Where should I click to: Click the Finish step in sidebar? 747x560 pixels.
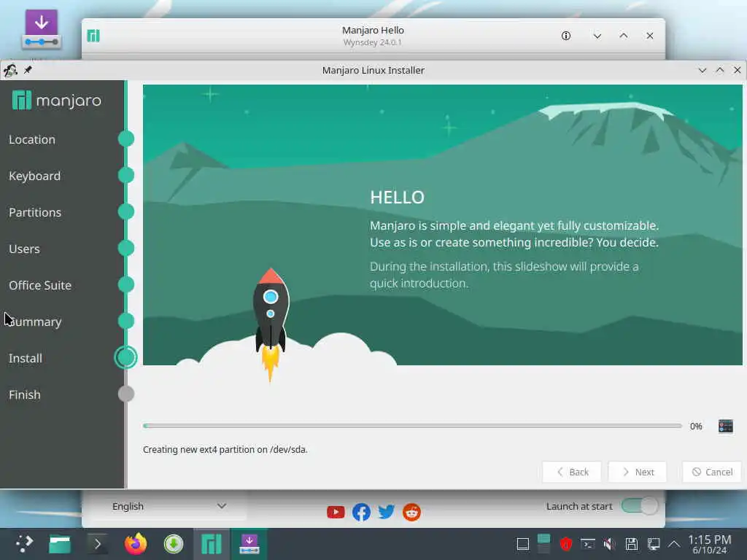(24, 394)
